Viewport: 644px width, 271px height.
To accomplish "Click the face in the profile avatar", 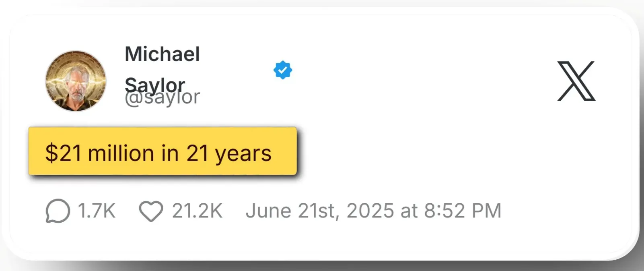I will 75,85.
